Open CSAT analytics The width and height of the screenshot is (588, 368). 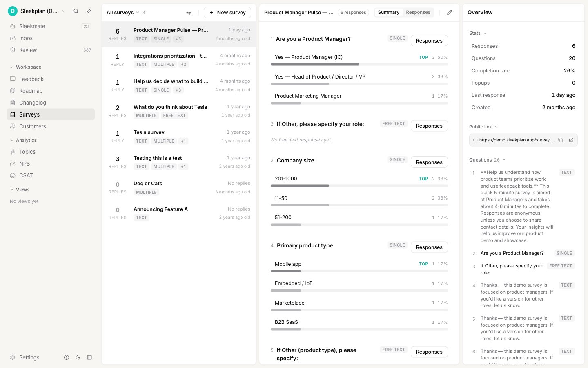tap(51, 175)
